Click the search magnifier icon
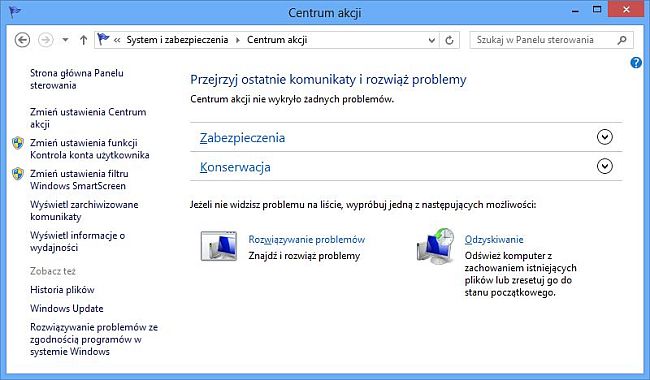 click(x=622, y=40)
